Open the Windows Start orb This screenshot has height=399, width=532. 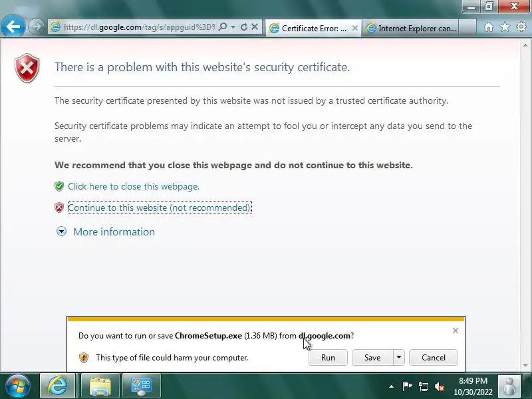[x=18, y=386]
